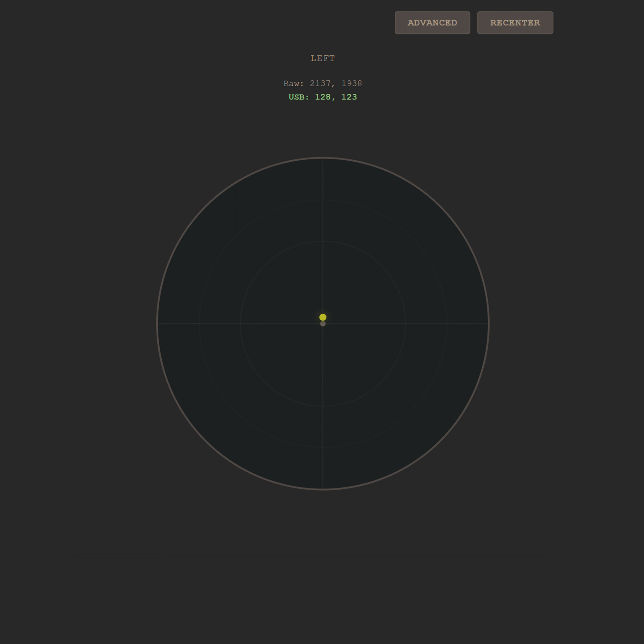Click inner ring where it crosses lower axis
Screen dimensions: 644x644
coord(323,406)
